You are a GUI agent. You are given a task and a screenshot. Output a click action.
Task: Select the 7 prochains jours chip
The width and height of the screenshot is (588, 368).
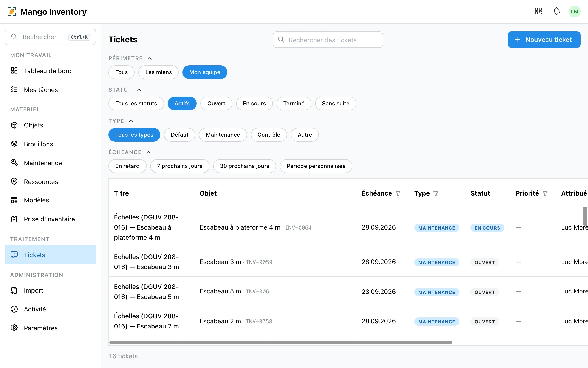[180, 166]
